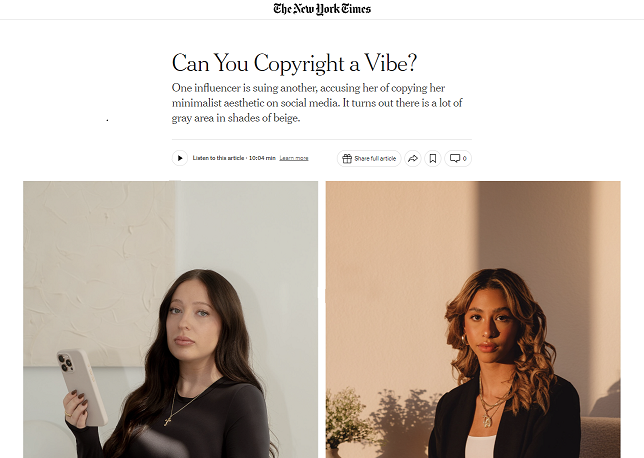Open share options with the arrow icon

(413, 159)
